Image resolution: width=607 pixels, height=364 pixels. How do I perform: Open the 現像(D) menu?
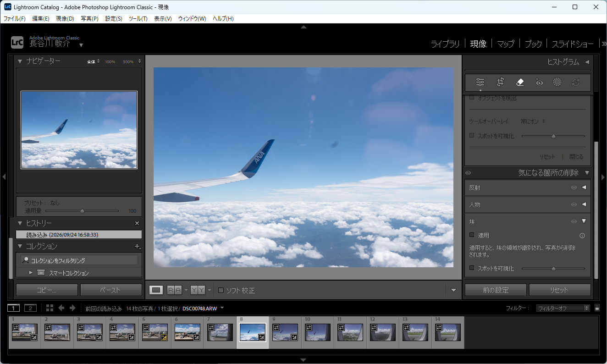tap(65, 19)
